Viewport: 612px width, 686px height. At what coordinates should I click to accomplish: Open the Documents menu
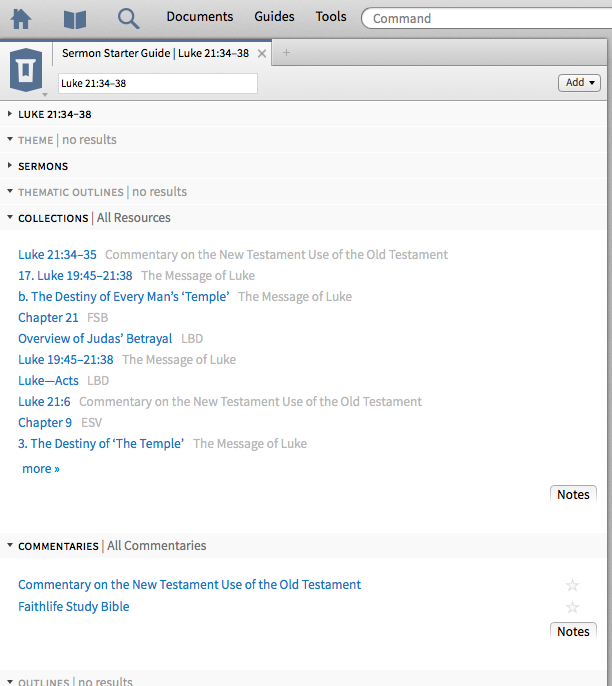(199, 17)
